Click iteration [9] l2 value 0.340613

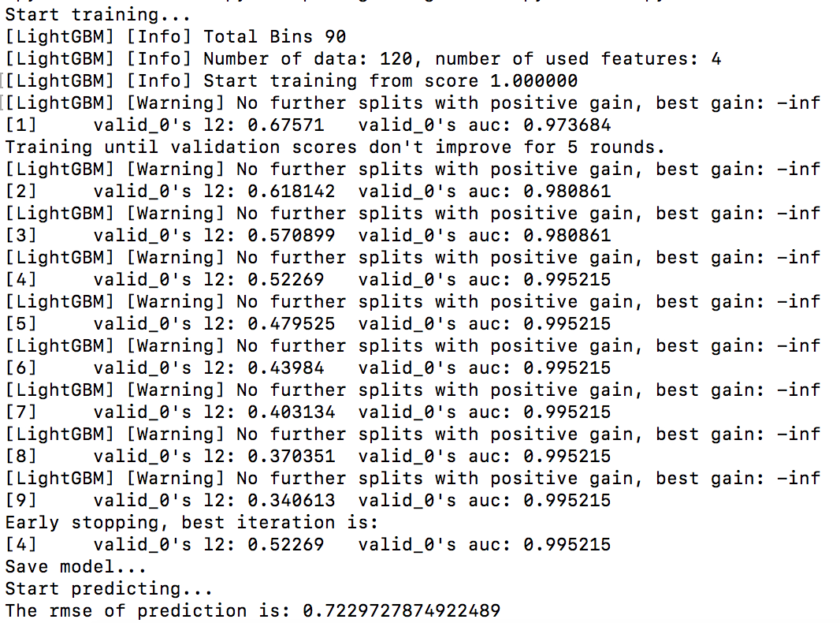click(291, 500)
